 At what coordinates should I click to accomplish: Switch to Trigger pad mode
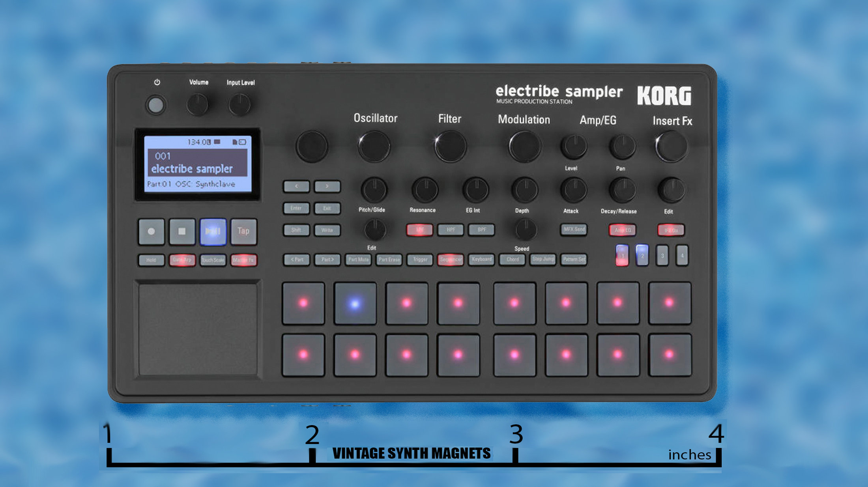(x=420, y=259)
